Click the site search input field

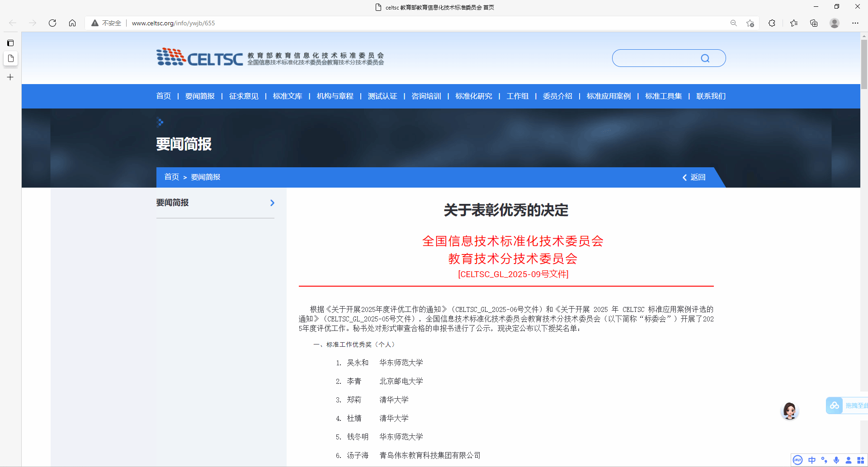click(x=656, y=58)
